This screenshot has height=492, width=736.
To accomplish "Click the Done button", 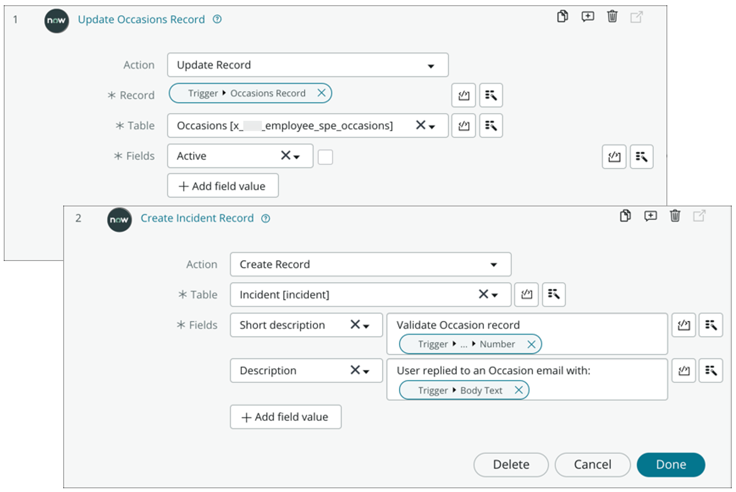I will click(x=670, y=464).
